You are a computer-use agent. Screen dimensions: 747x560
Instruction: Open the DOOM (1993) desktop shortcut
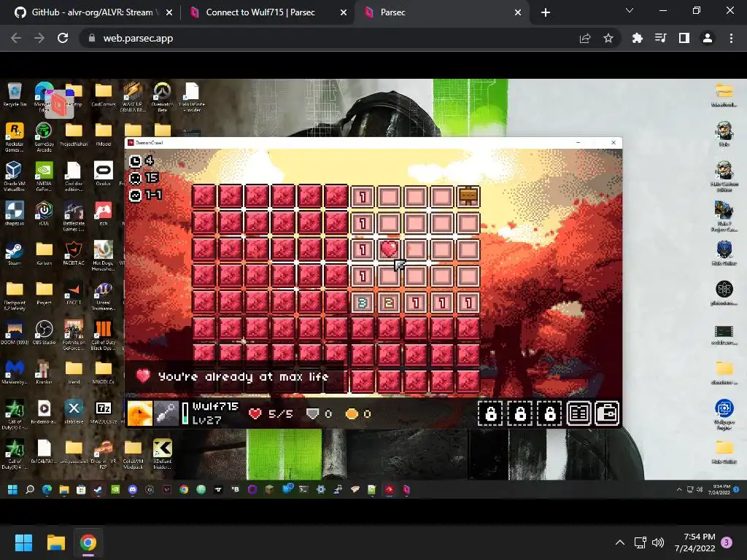[15, 332]
